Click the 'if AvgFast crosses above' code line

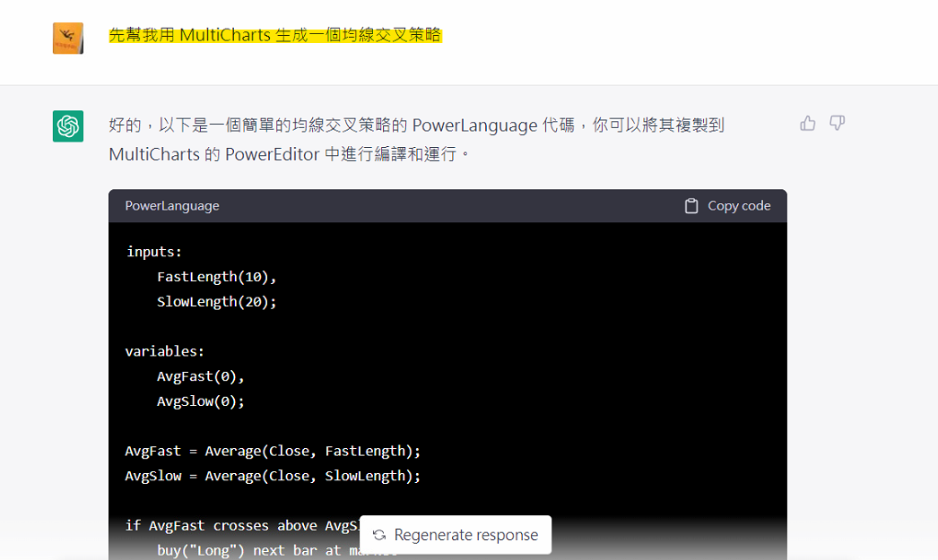click(x=242, y=525)
